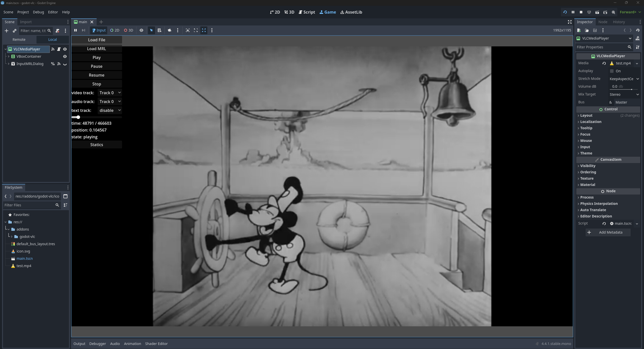Click the Instantiate Child Scene link icon
The height and width of the screenshot is (349, 644).
pos(15,31)
